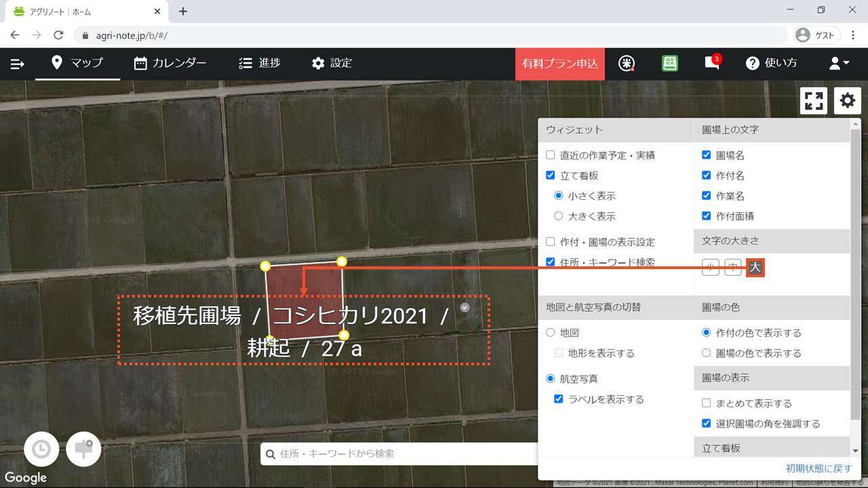Click the map settings gear icon
Screen dimensions: 868x488
click(848, 100)
